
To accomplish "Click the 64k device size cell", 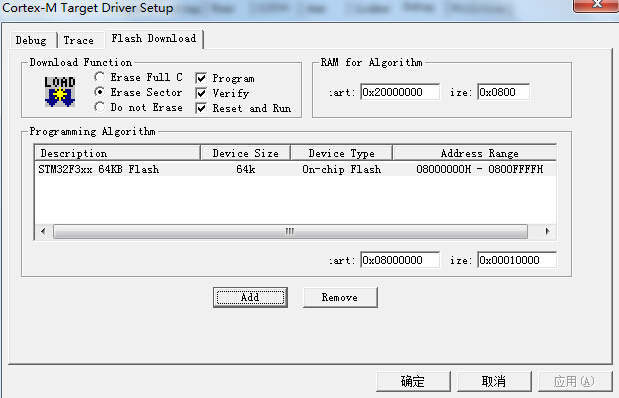I will click(246, 169).
